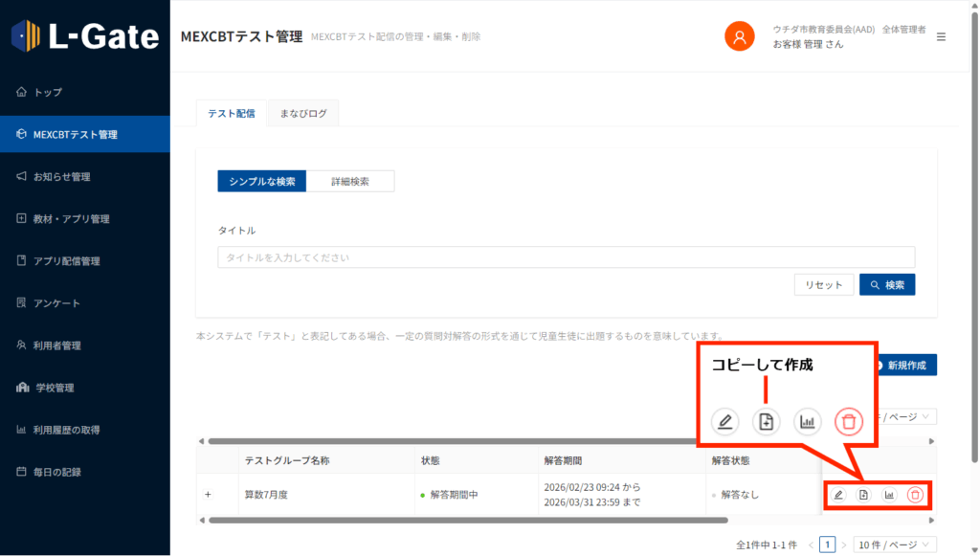Viewport: 980px width, 556px height.
Task: Select シンプルな検索 search mode
Action: (x=262, y=181)
